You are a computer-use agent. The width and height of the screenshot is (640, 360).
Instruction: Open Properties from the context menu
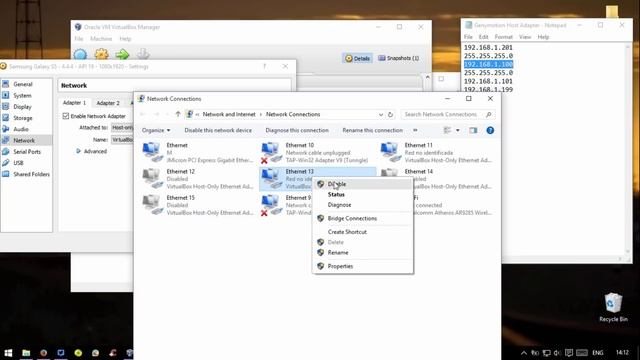340,266
